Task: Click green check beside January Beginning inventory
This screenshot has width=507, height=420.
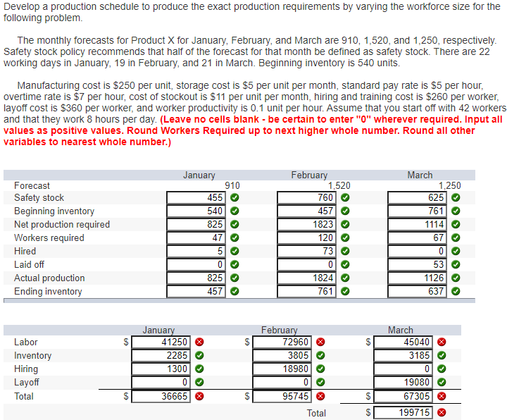Action: click(x=234, y=211)
